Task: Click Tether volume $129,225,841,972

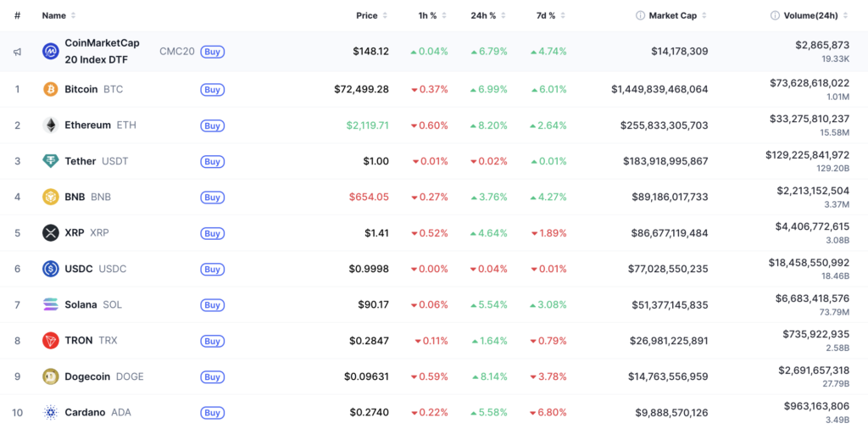Action: (808, 154)
